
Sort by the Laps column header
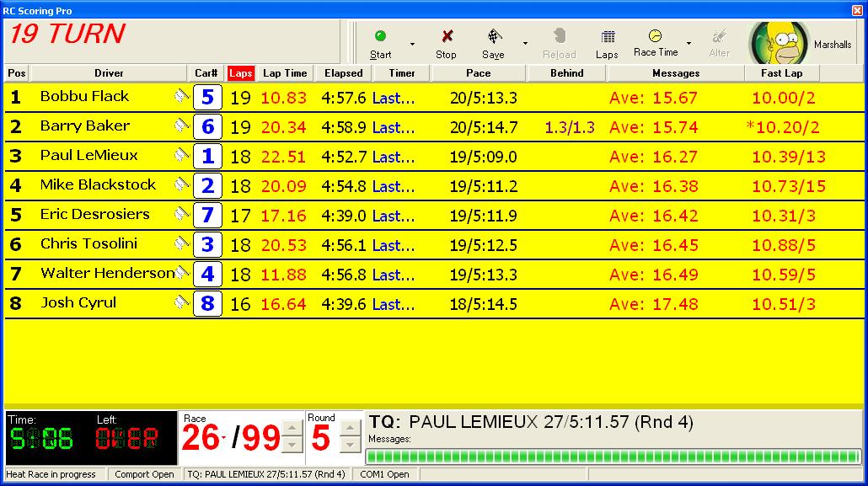coord(240,73)
